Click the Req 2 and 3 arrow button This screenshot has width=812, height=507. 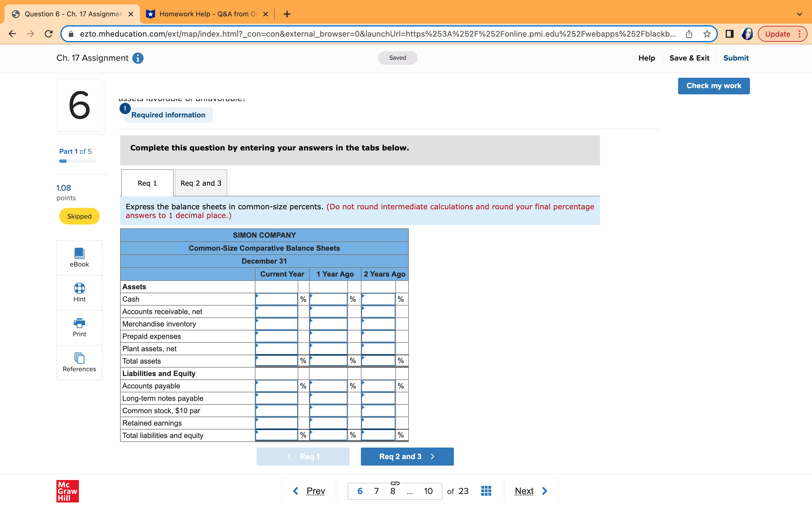point(407,456)
